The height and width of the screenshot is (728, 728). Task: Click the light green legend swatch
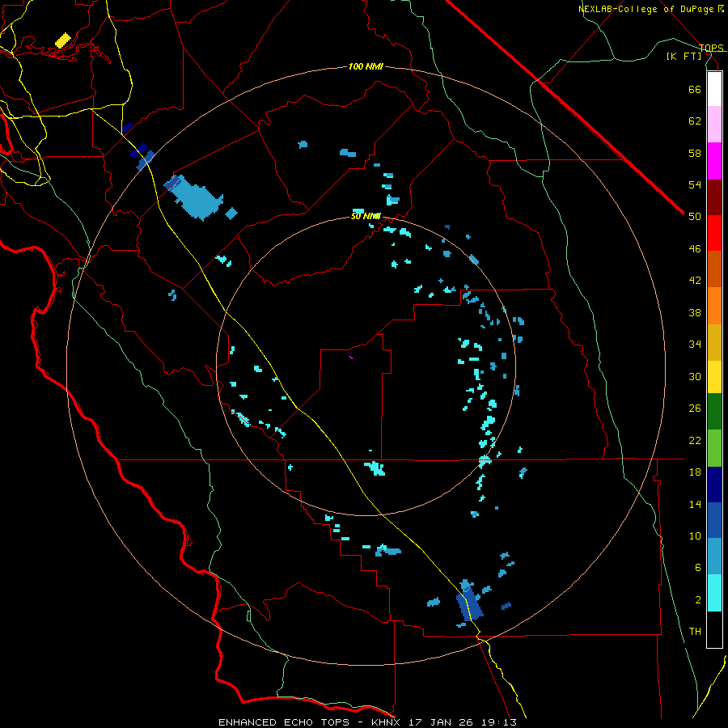pos(714,448)
